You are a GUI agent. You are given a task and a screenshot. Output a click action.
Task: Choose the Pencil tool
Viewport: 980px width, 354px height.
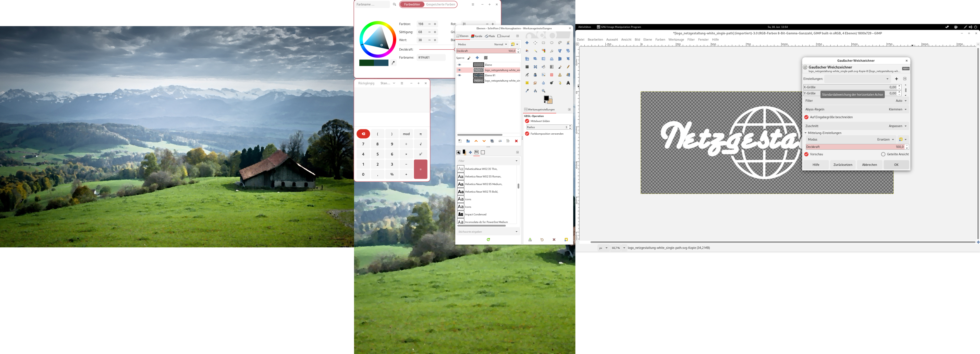568,67
